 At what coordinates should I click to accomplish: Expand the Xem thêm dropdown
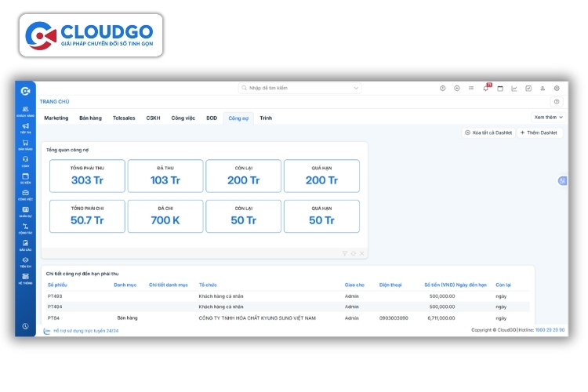click(x=549, y=117)
